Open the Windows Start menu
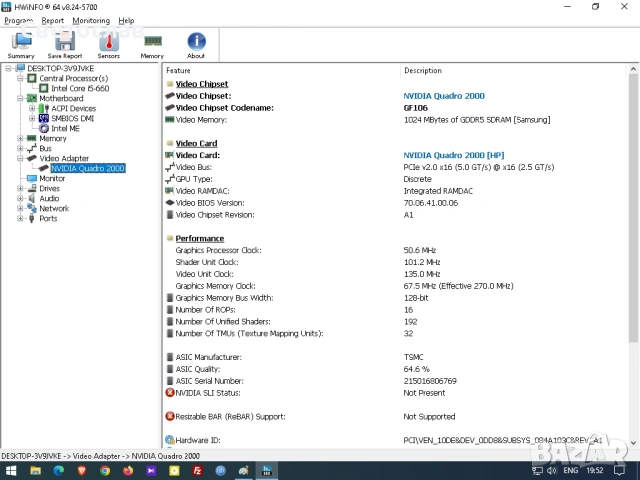 (11, 471)
